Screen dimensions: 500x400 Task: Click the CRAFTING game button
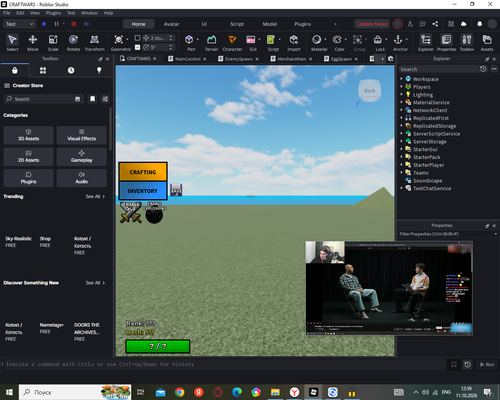coord(143,172)
